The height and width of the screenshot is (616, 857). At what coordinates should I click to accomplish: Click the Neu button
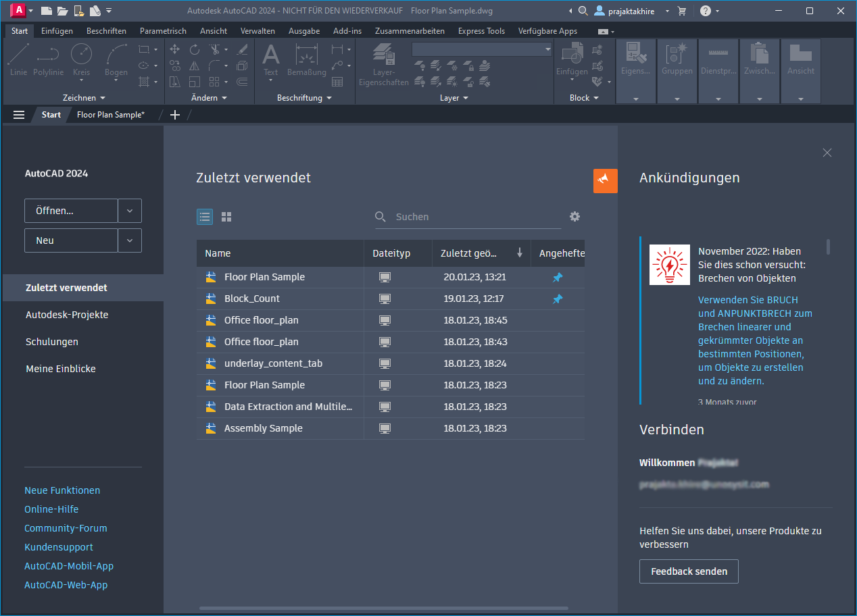pos(72,240)
